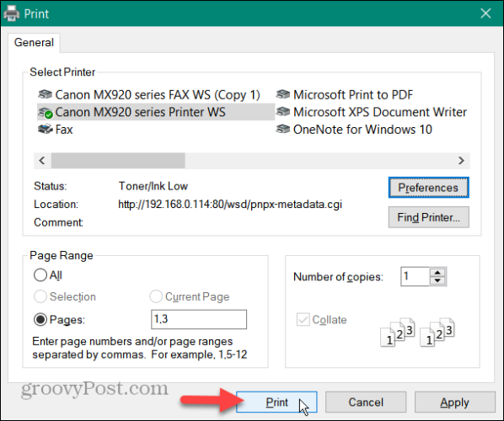Click the Canon MX920 series FAX WS (Copy 1) label
The image size is (504, 421).
click(x=158, y=95)
